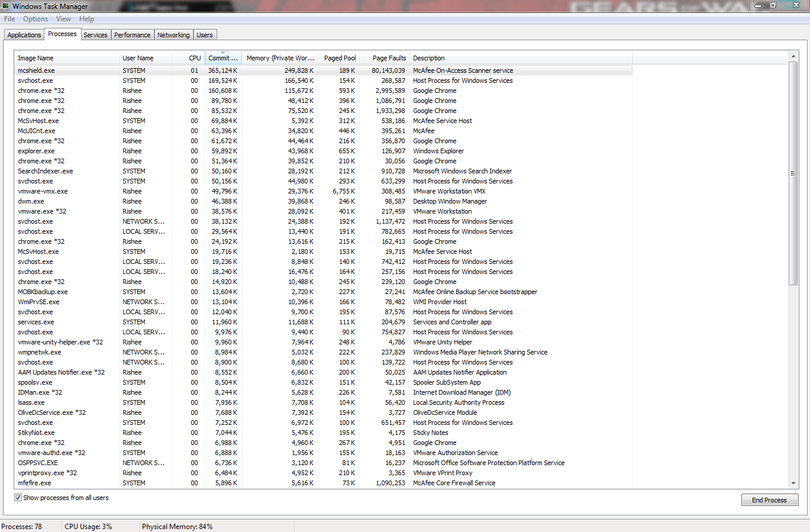Sort by Memory Private Working Set header
The height and width of the screenshot is (532, 810).
coord(280,58)
